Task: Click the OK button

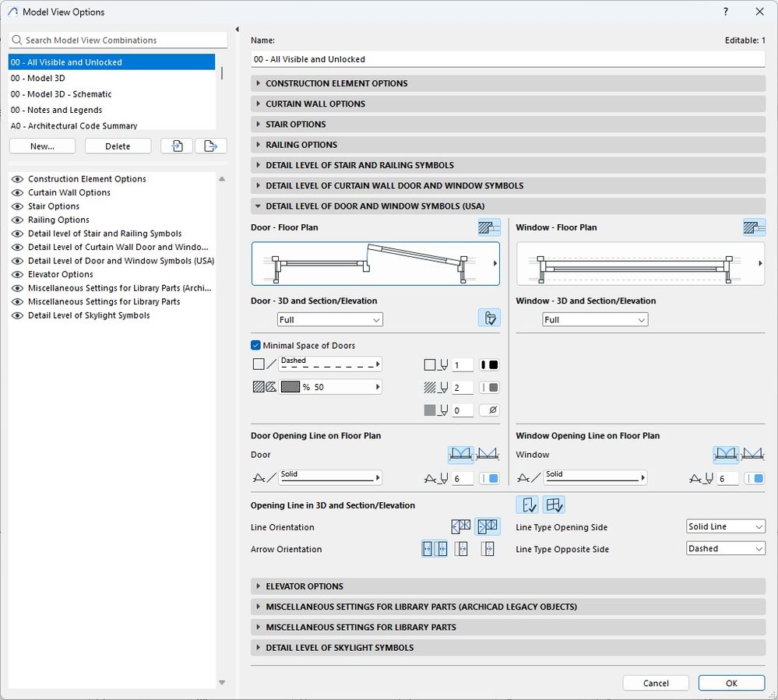Action: 731,683
